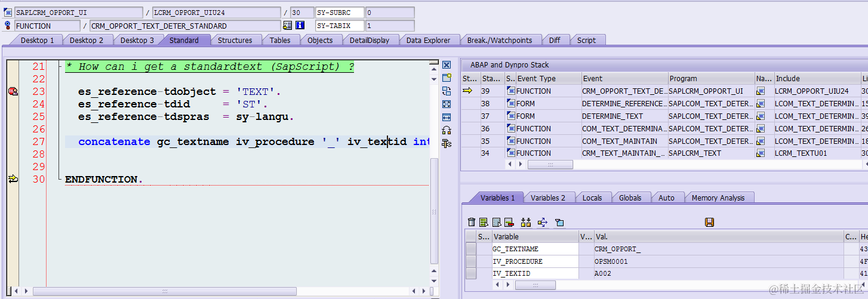Screen dimensions: 868x299
Task: Click the yellow execution arrow at line 30
Action: click(13, 179)
